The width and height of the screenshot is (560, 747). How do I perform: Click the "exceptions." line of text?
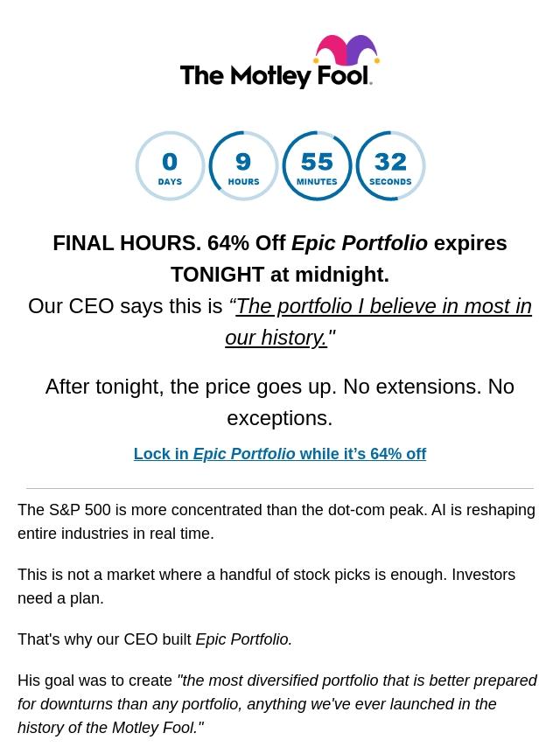279,418
